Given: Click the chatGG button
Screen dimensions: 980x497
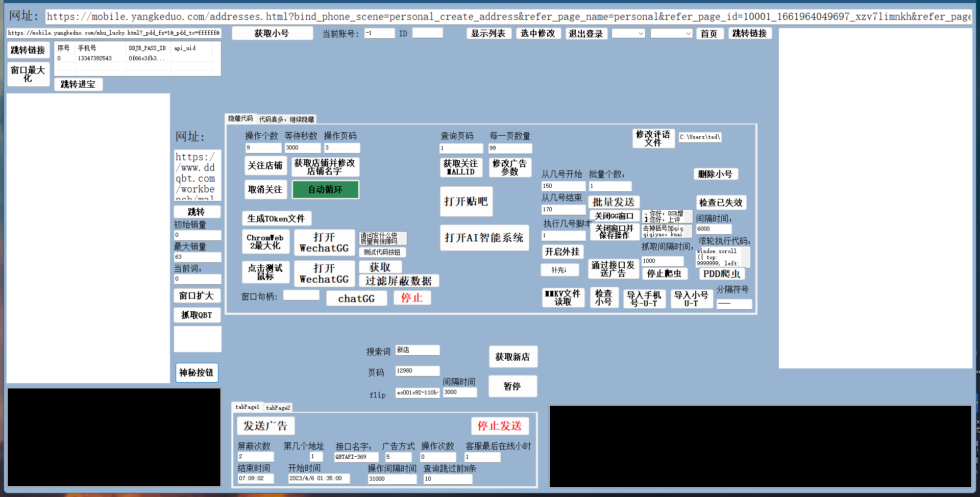Looking at the screenshot, I should [357, 298].
